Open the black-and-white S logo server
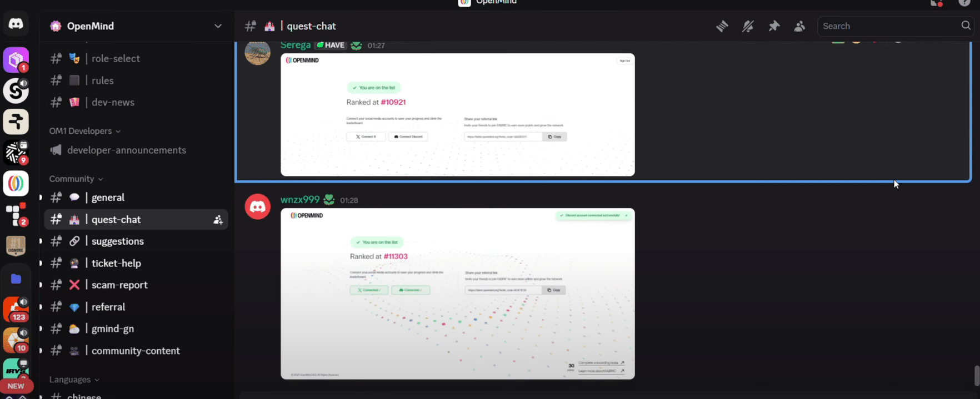 pos(16,90)
